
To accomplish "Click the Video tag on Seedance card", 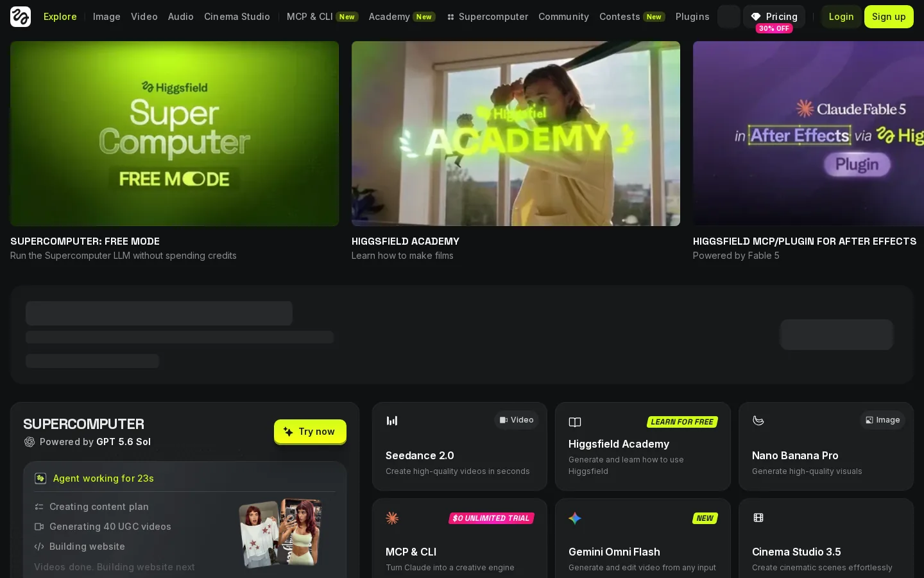I will 517,420.
